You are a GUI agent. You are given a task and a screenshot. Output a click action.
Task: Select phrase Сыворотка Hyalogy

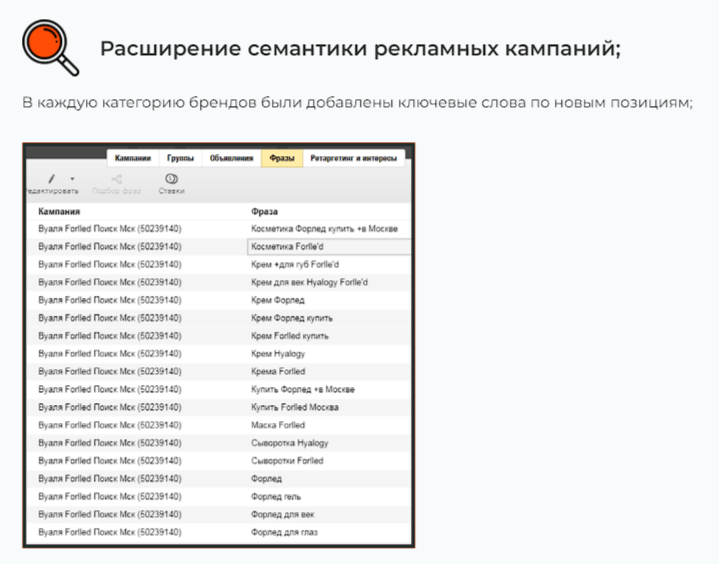[290, 443]
